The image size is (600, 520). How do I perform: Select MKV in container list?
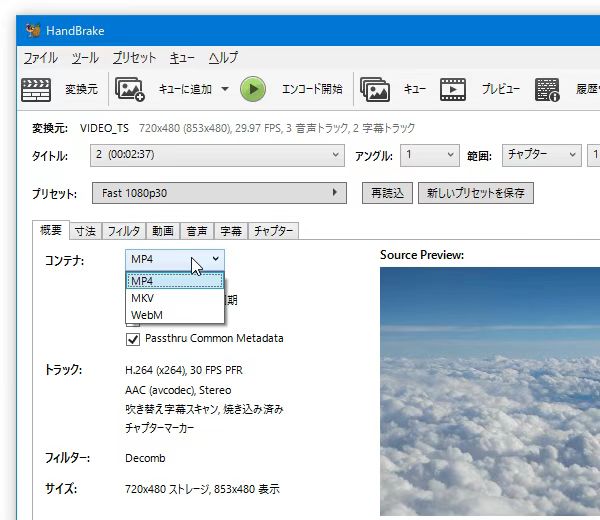point(175,298)
